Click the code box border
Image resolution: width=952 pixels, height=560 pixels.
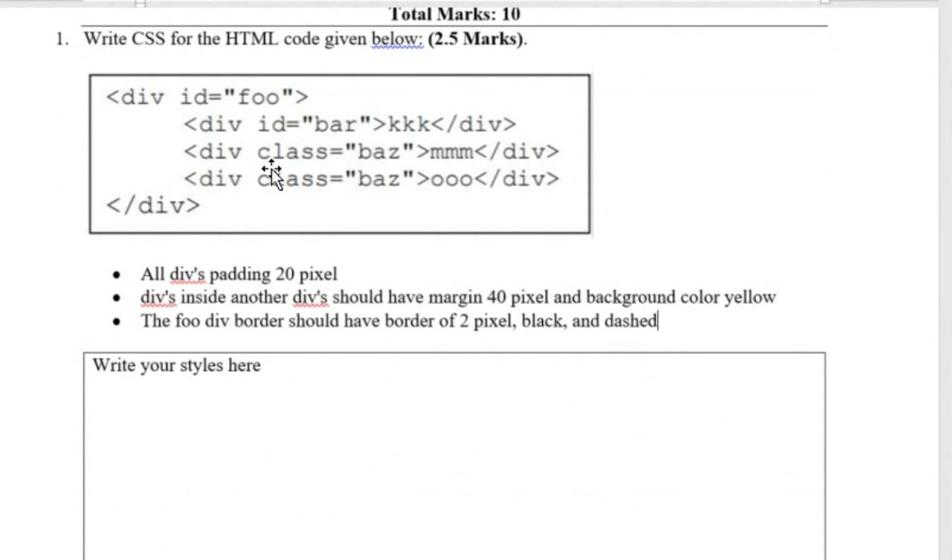340,74
